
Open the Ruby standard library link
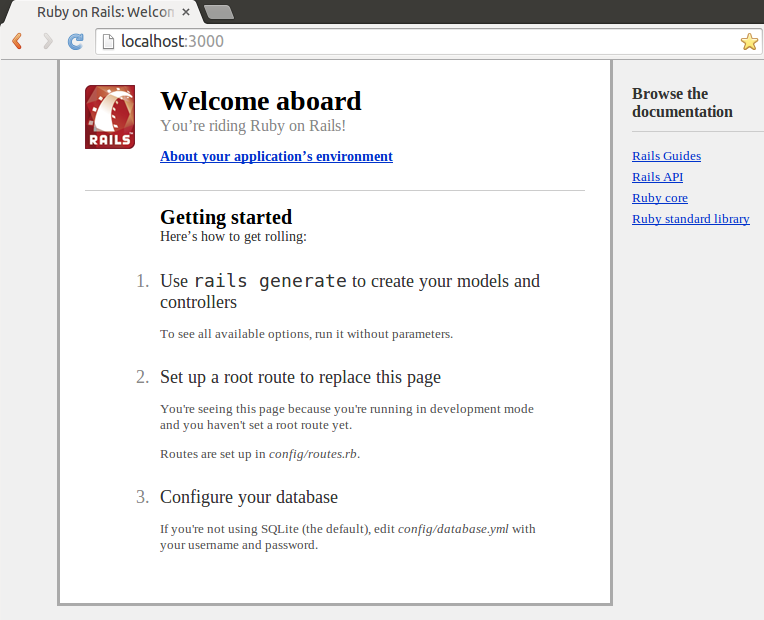(690, 219)
